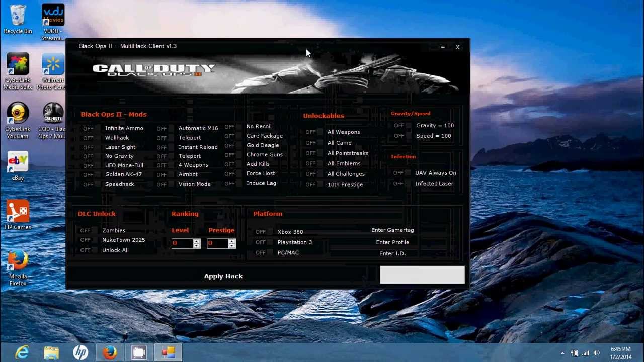Switch to Firefox on the taskbar
The height and width of the screenshot is (362, 644).
[x=110, y=353]
